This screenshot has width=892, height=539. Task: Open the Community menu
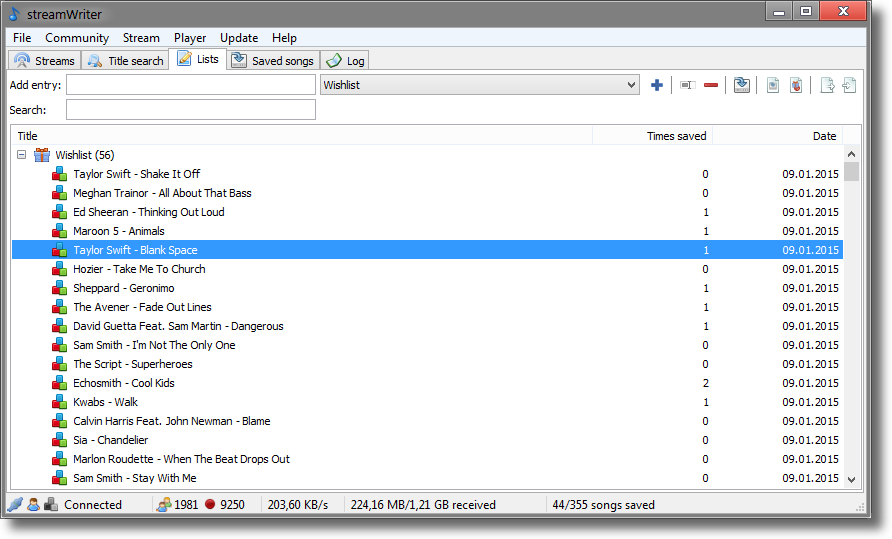(77, 38)
